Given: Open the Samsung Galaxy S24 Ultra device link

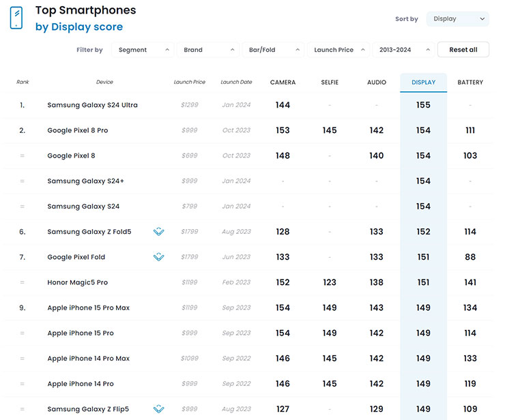Looking at the screenshot, I should [92, 105].
